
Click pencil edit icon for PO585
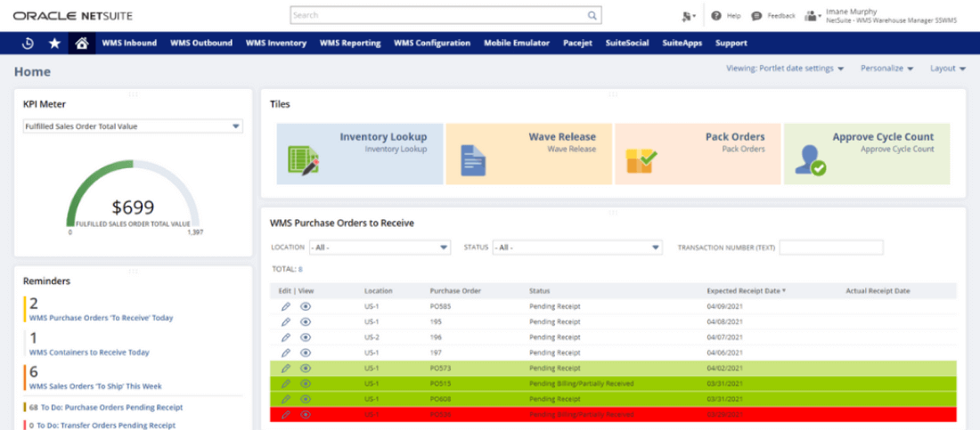click(x=285, y=306)
